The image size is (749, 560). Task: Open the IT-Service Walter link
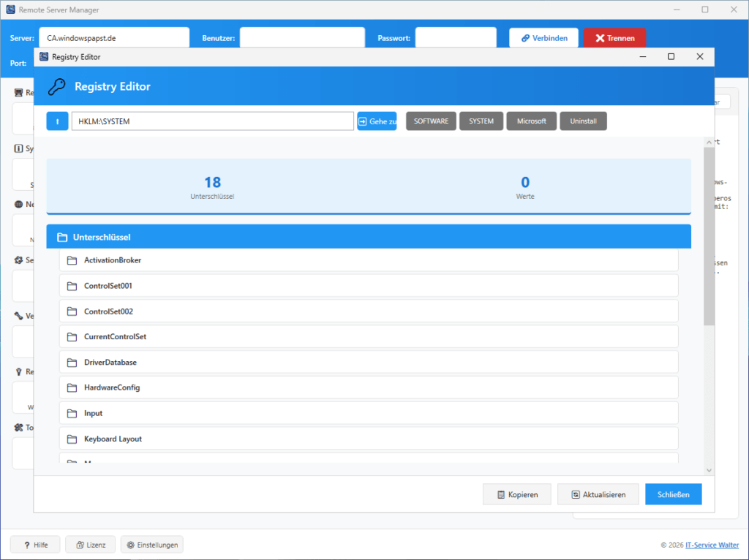pyautogui.click(x=712, y=545)
